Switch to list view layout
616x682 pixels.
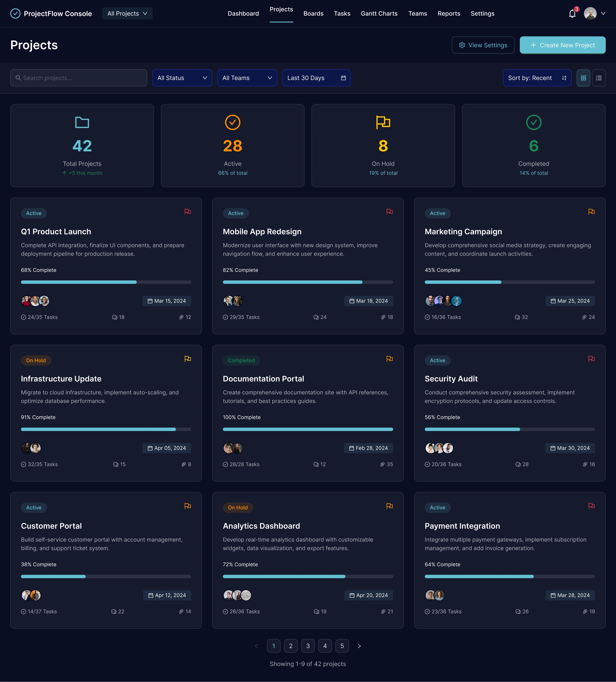(599, 78)
